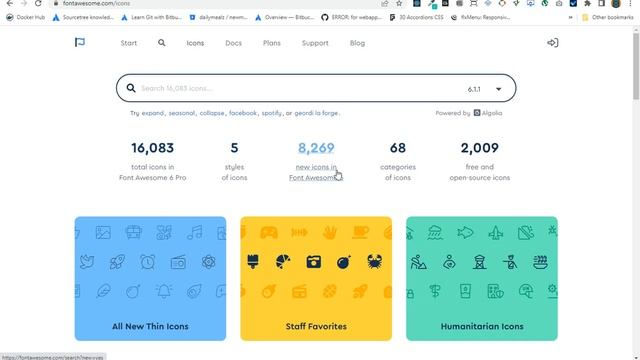Click the crab icon in Staff Favorites
Viewport: 640px width, 360px height.
pos(374,262)
